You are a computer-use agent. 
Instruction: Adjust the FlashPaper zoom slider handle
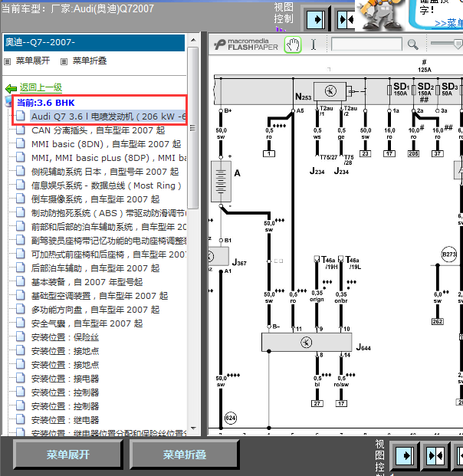pyautogui.click(x=458, y=44)
